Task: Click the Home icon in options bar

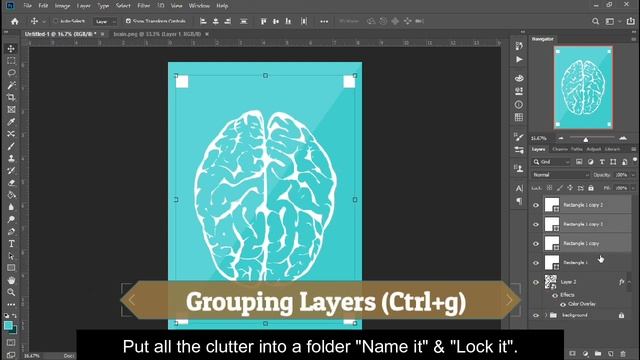Action: click(x=15, y=21)
